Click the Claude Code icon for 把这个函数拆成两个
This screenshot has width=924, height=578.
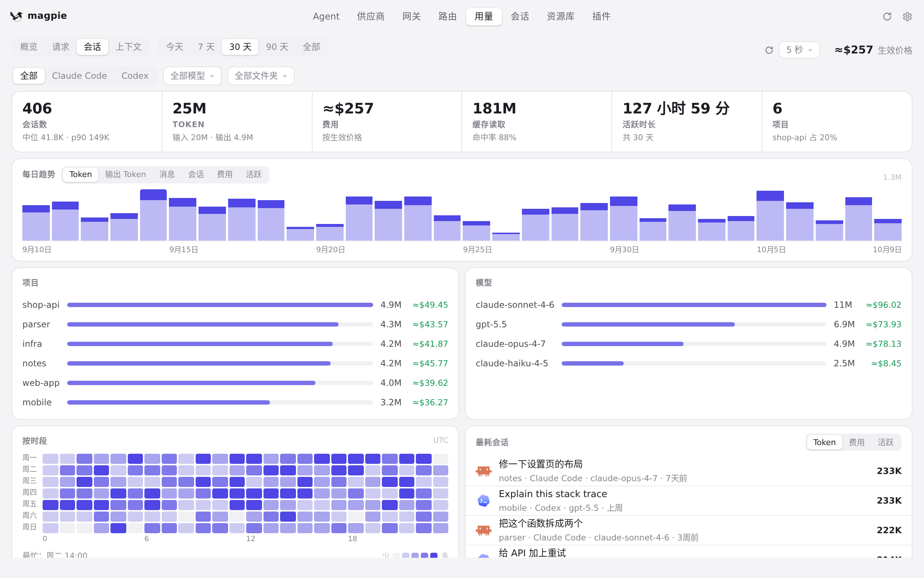[484, 530]
